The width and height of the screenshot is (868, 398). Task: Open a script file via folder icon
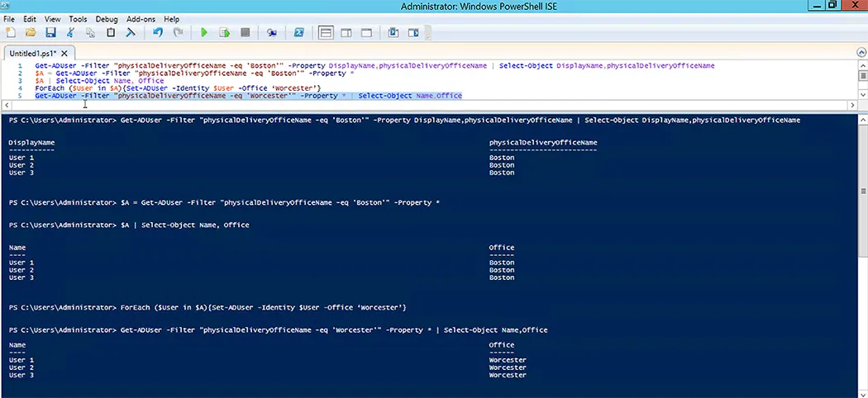[x=31, y=32]
